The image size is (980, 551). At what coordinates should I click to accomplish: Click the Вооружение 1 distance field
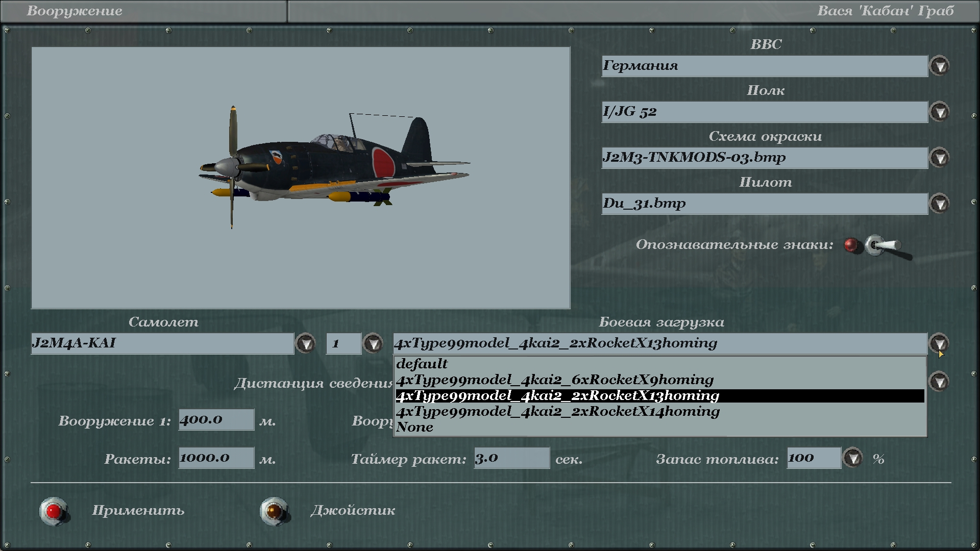pyautogui.click(x=216, y=420)
